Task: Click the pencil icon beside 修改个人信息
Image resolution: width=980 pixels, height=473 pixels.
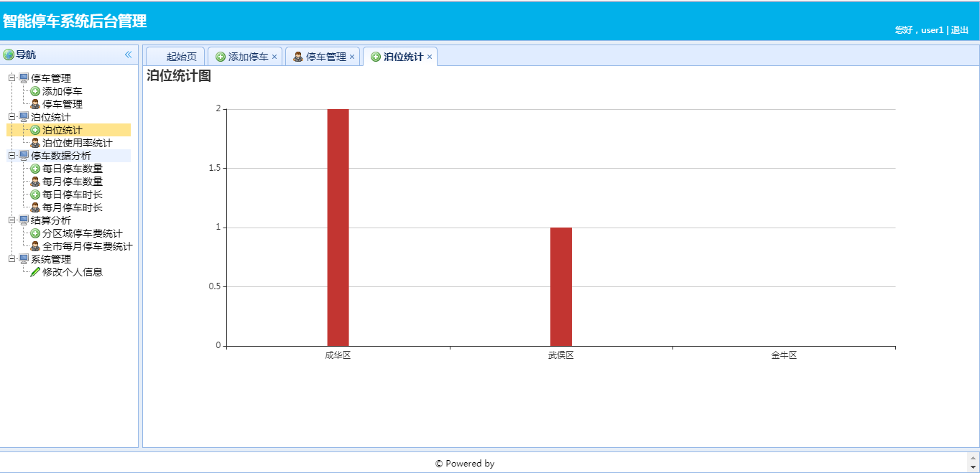Action: pyautogui.click(x=35, y=272)
